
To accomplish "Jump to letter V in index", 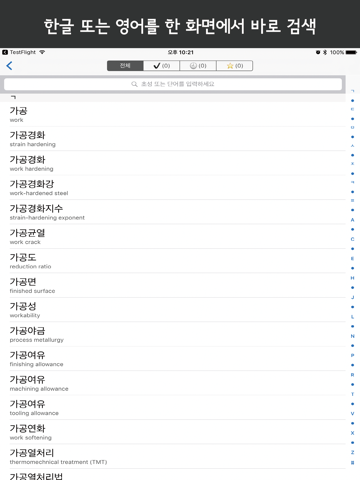I will 352,413.
